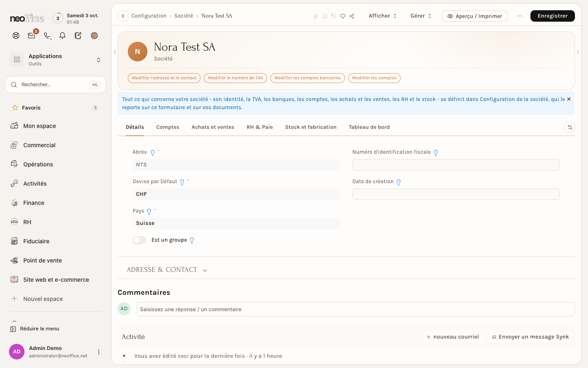Click Modifier le numéro de TVA
The image size is (588, 368).
pos(236,78)
